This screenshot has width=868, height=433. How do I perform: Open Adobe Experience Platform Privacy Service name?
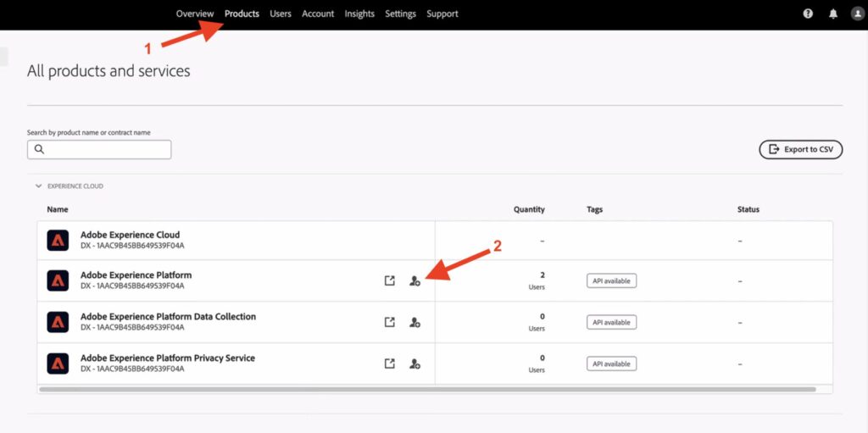(x=168, y=358)
